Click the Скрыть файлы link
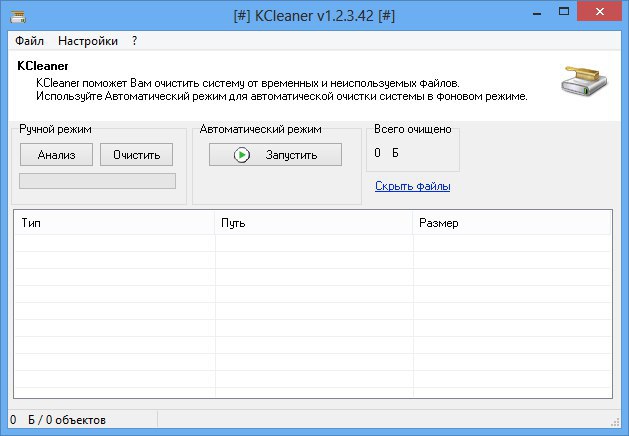This screenshot has height=436, width=629. [412, 186]
